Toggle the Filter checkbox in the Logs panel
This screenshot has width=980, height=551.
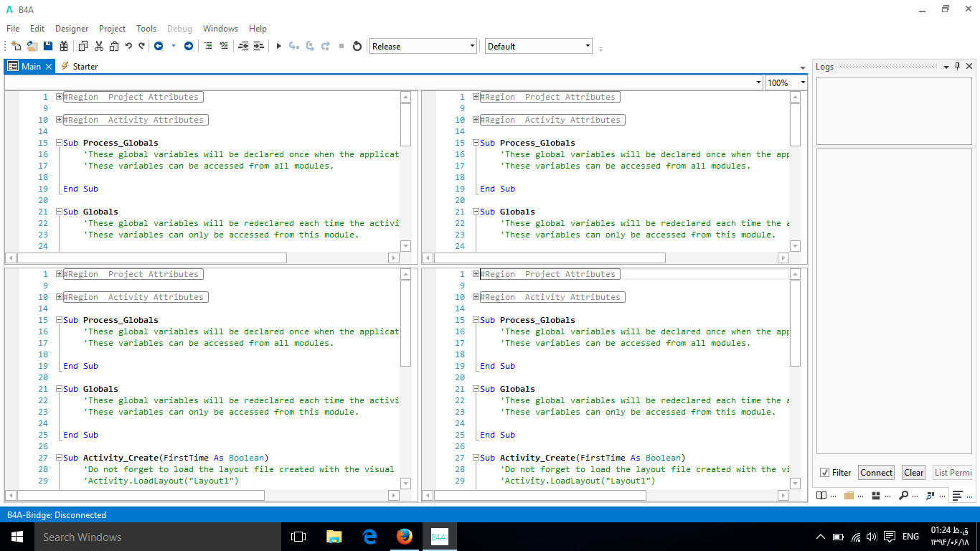point(826,472)
